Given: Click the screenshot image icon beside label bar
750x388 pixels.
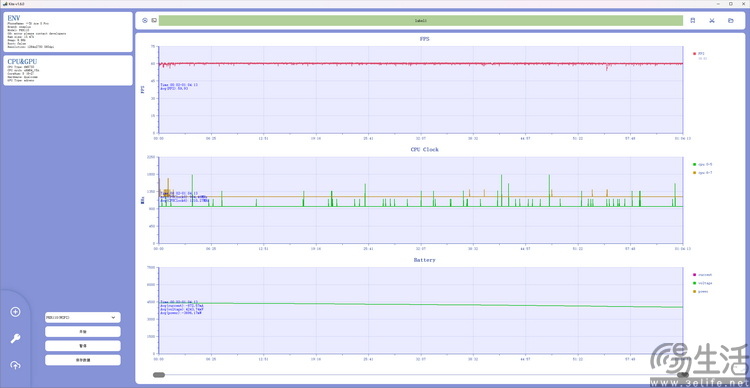Looking at the screenshot, I should pos(154,21).
